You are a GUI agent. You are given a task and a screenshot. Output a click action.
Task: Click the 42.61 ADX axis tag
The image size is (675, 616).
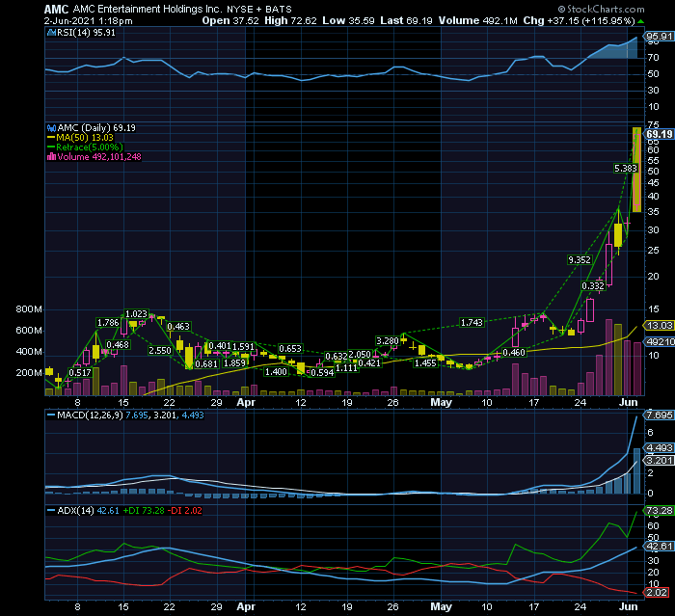[x=659, y=547]
